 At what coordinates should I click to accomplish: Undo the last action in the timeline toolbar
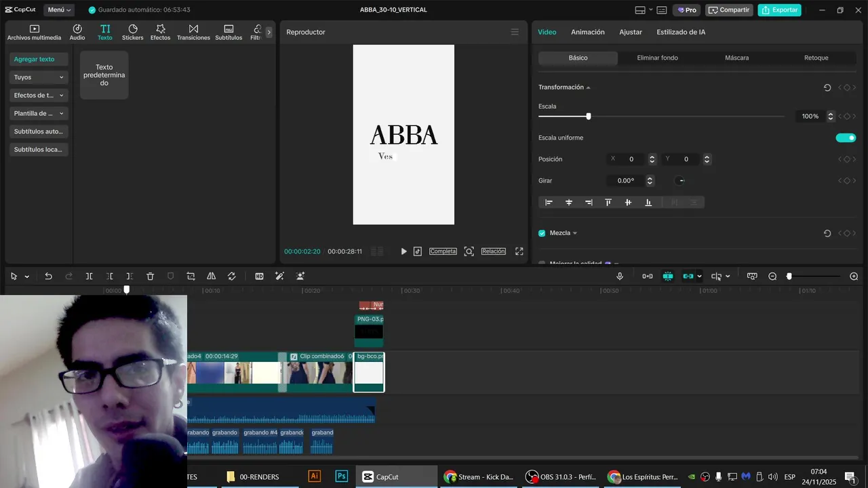click(x=48, y=277)
